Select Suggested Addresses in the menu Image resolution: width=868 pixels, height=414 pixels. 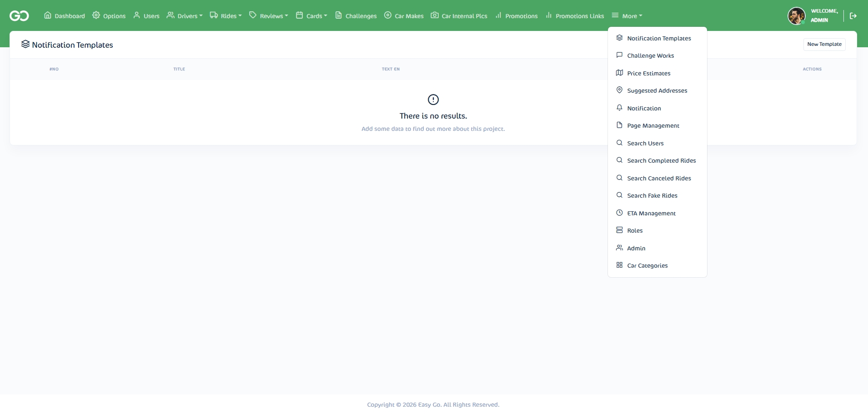pos(657,90)
